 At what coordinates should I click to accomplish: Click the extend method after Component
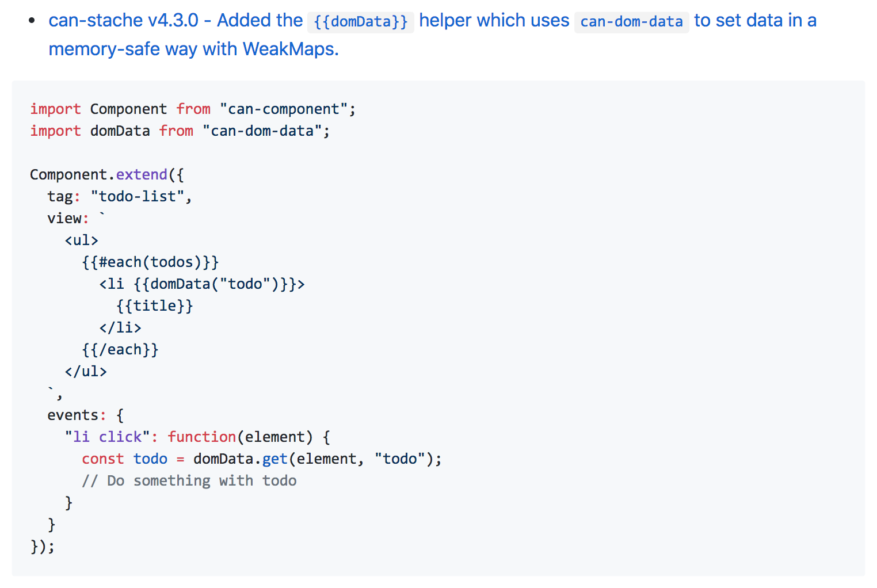pos(142,174)
